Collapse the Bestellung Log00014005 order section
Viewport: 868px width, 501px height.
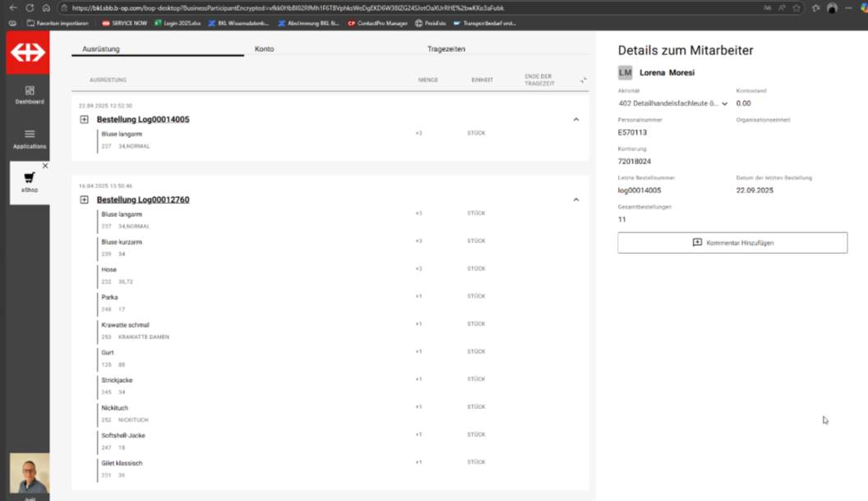[575, 120]
